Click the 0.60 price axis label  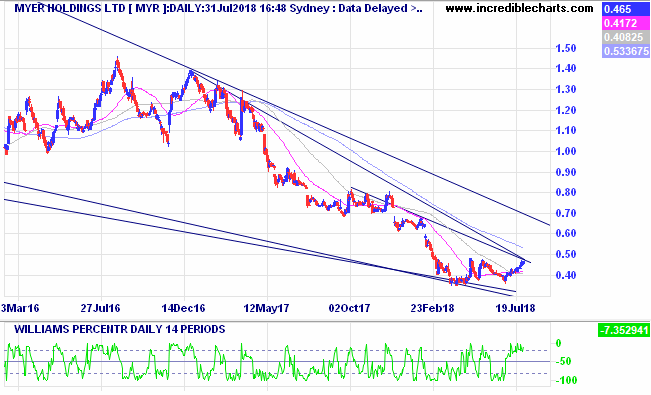(x=566, y=233)
